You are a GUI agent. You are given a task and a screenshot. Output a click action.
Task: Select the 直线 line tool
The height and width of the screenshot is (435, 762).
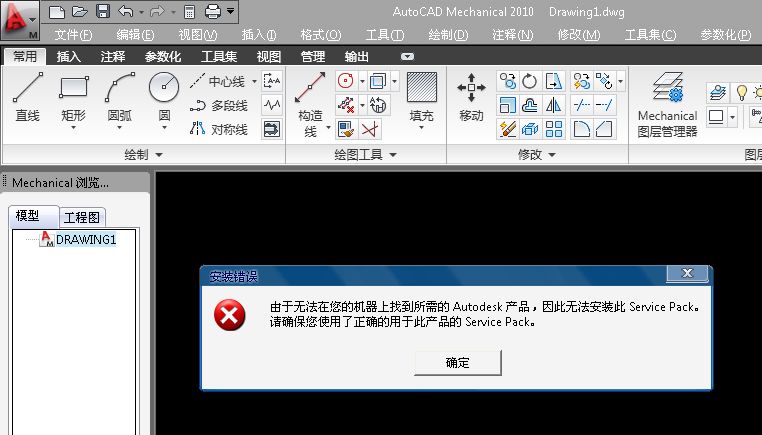pyautogui.click(x=27, y=97)
